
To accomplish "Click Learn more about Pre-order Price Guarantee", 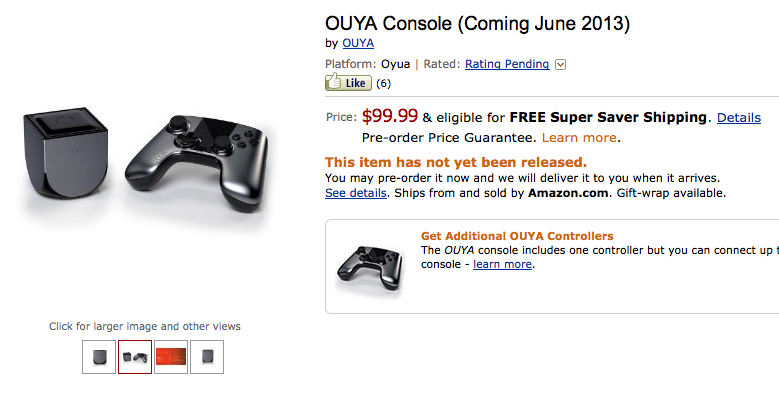I will pyautogui.click(x=579, y=138).
